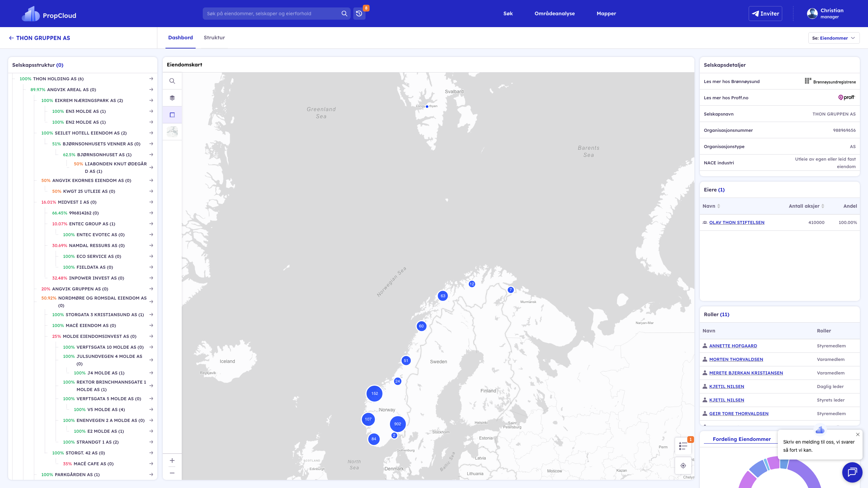Click the organisasjonsnummer value 988969656
This screenshot has width=868, height=488.
click(844, 130)
